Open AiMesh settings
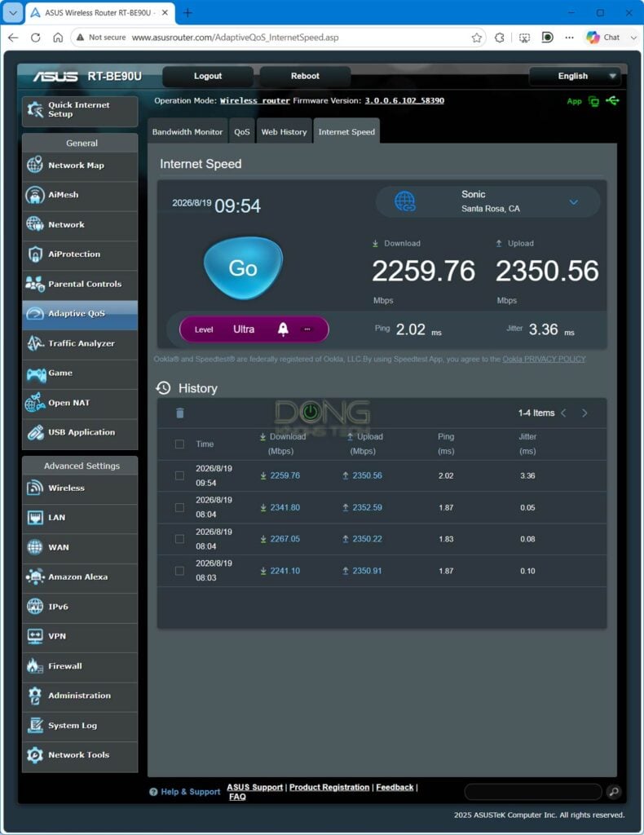644x835 pixels. pyautogui.click(x=80, y=195)
